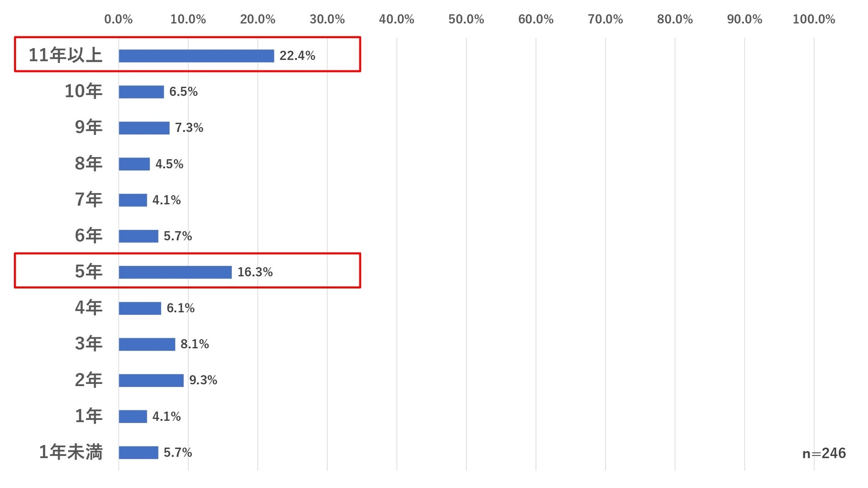Click the n=246 sample size note

(823, 453)
